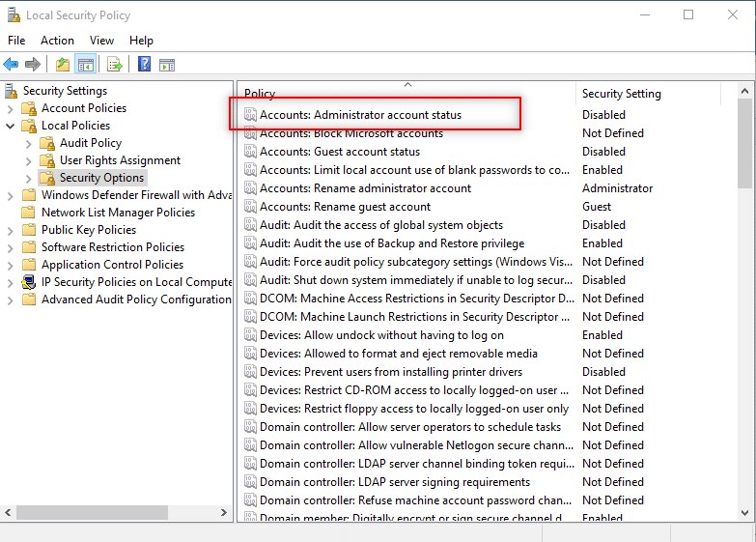Click the Security Settings root node icon
Image resolution: width=756 pixels, height=542 pixels.
click(11, 91)
